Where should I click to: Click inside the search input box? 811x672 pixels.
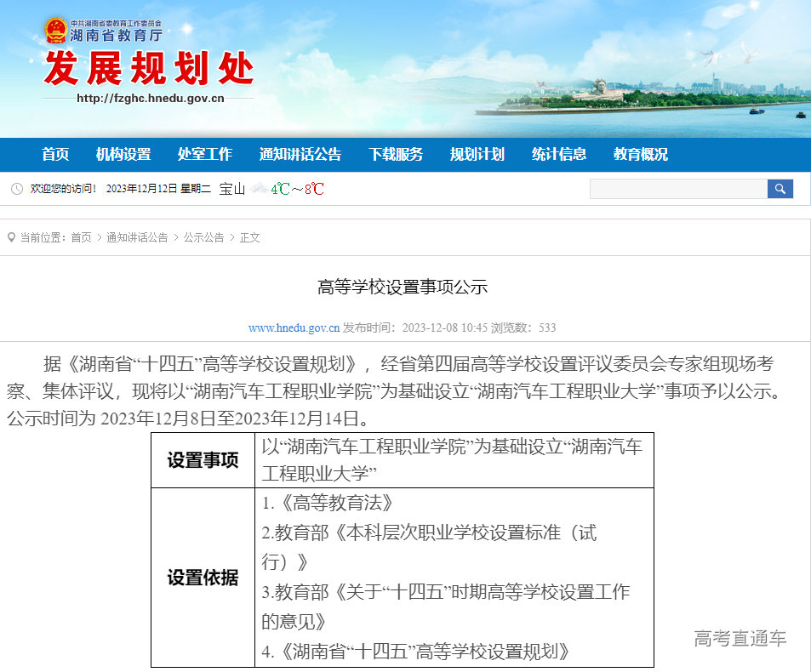coord(677,188)
